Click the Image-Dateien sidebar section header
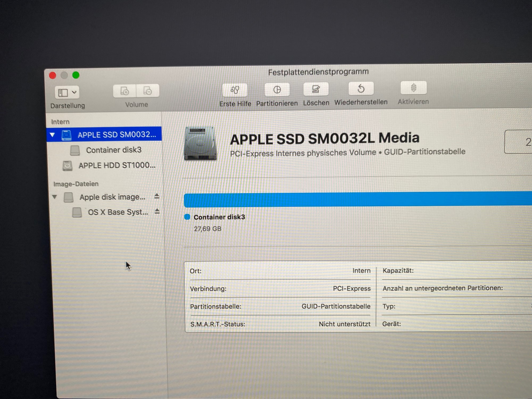Screen dimensions: 532x399 (76, 184)
